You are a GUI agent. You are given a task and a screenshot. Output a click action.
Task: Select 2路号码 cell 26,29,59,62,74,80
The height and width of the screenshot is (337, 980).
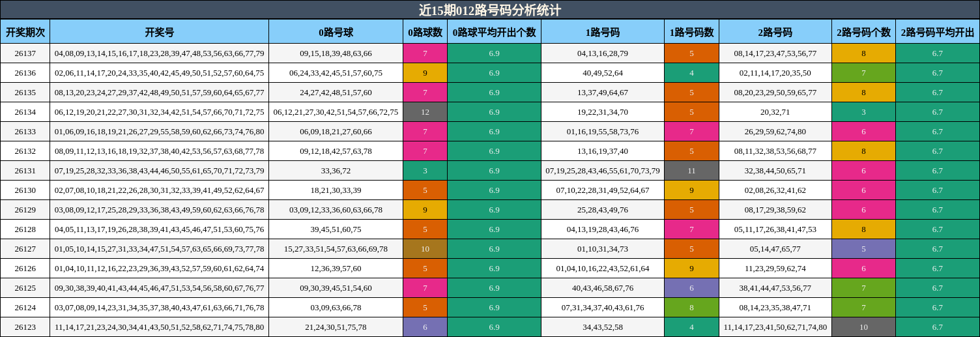pyautogui.click(x=775, y=132)
